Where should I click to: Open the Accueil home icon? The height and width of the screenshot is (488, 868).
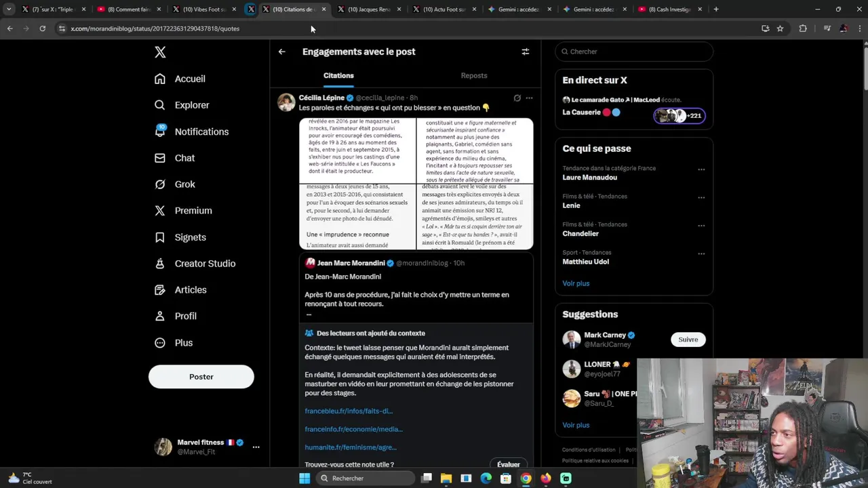tap(160, 79)
